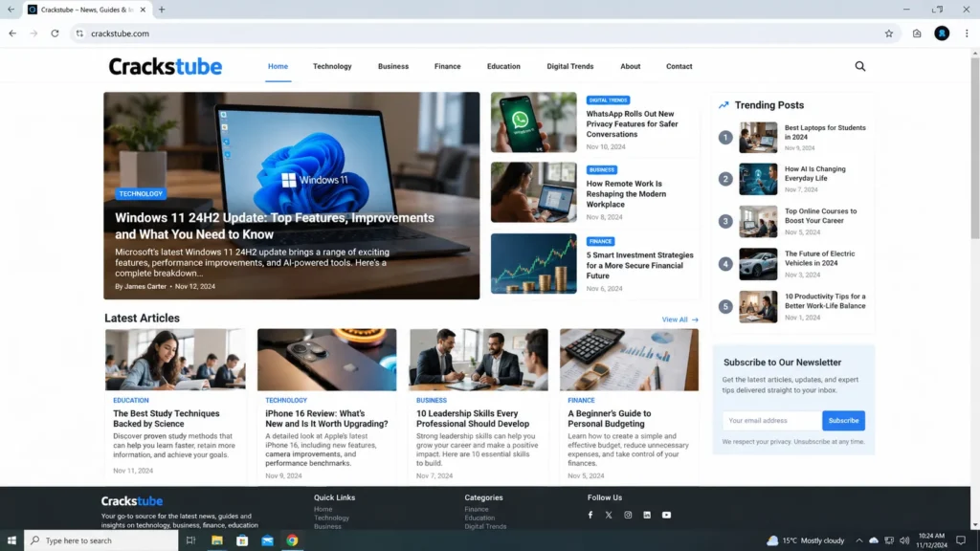Visit Crackstube LinkedIn icon
This screenshot has width=980, height=551.
click(647, 515)
